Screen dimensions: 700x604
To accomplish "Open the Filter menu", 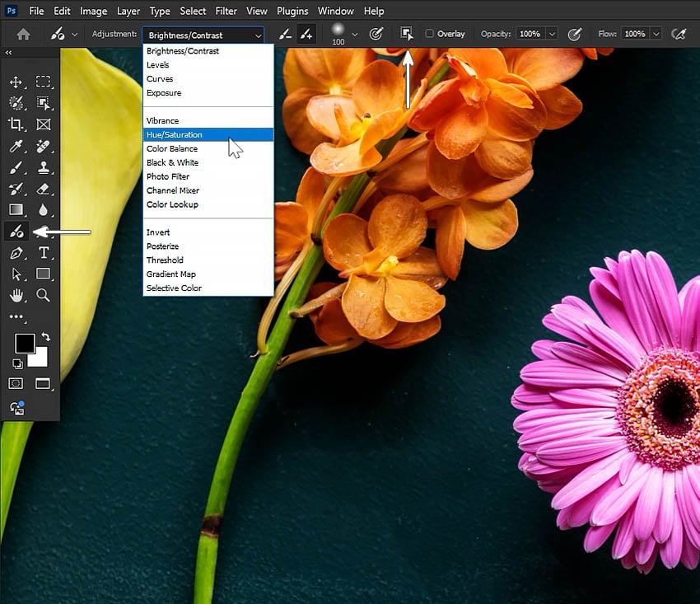I will coord(228,11).
